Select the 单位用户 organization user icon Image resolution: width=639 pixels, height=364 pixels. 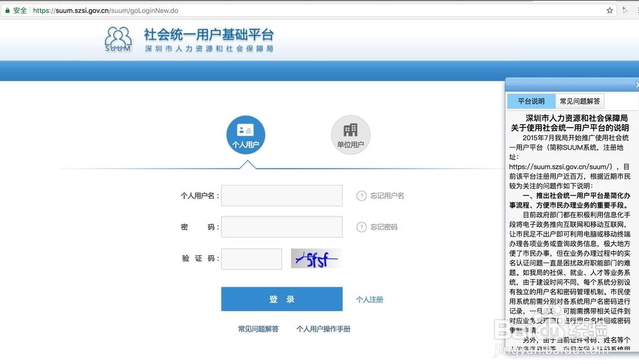(350, 135)
